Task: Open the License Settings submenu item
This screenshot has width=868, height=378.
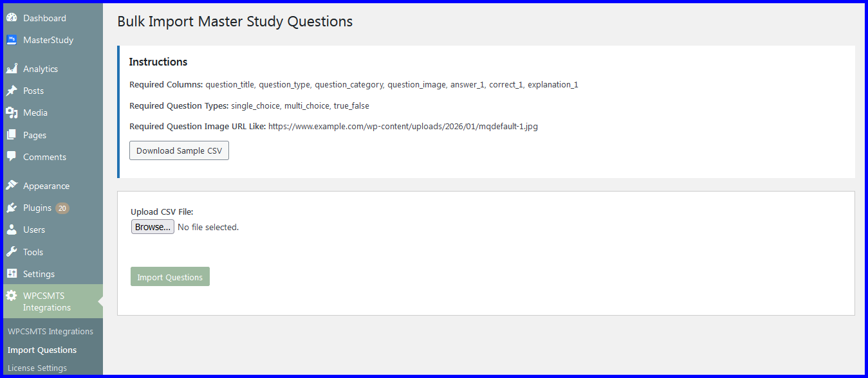Action: [37, 368]
